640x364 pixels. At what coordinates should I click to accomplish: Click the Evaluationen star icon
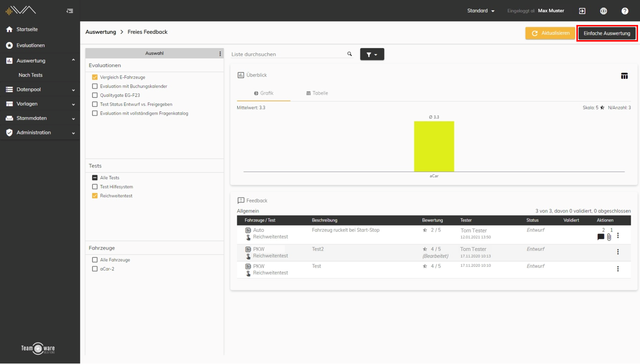point(9,45)
